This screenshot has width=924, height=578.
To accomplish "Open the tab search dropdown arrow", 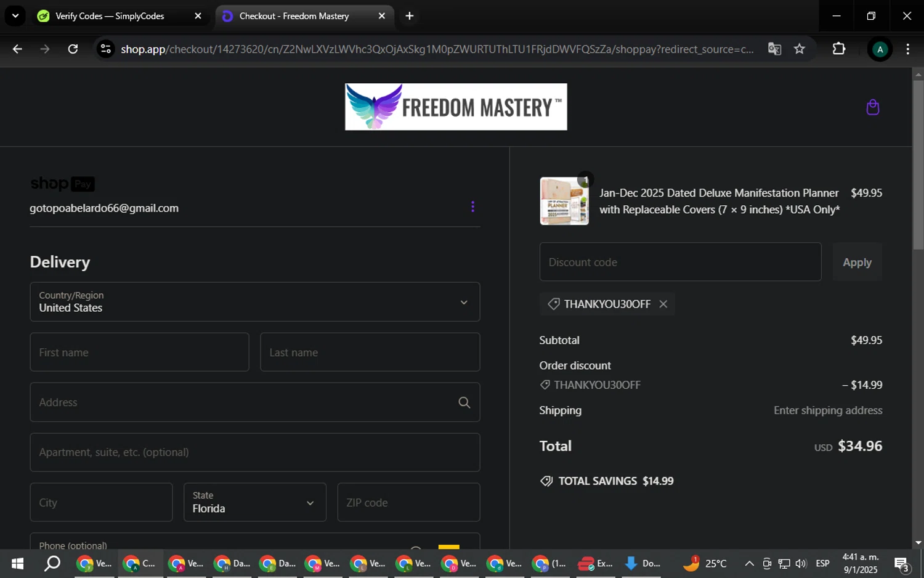I will point(15,16).
